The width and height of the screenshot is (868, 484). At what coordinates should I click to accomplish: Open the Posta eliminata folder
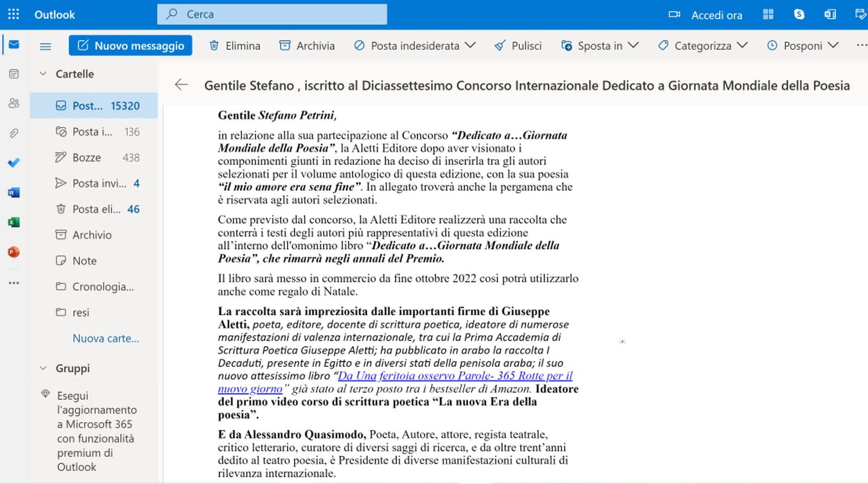(97, 209)
